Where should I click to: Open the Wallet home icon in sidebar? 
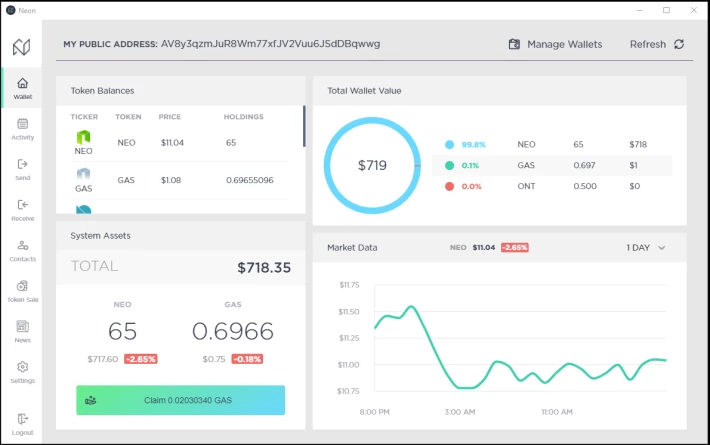[x=22, y=83]
